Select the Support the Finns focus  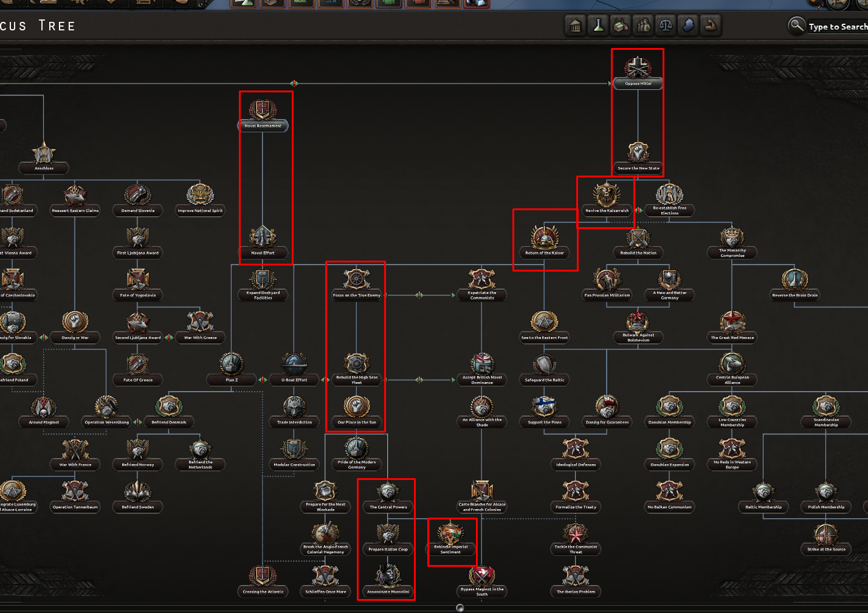point(545,411)
